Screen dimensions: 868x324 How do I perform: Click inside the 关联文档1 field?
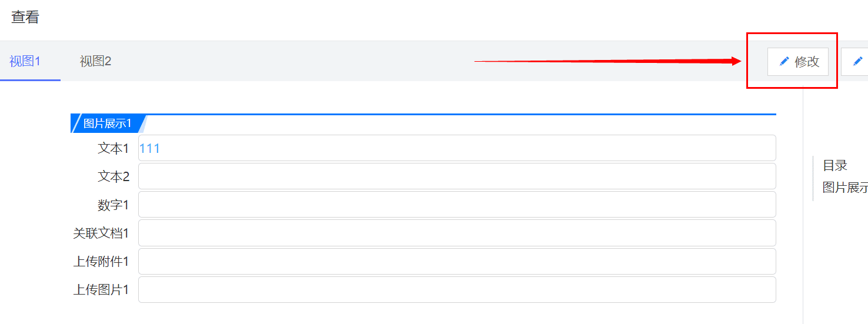457,233
